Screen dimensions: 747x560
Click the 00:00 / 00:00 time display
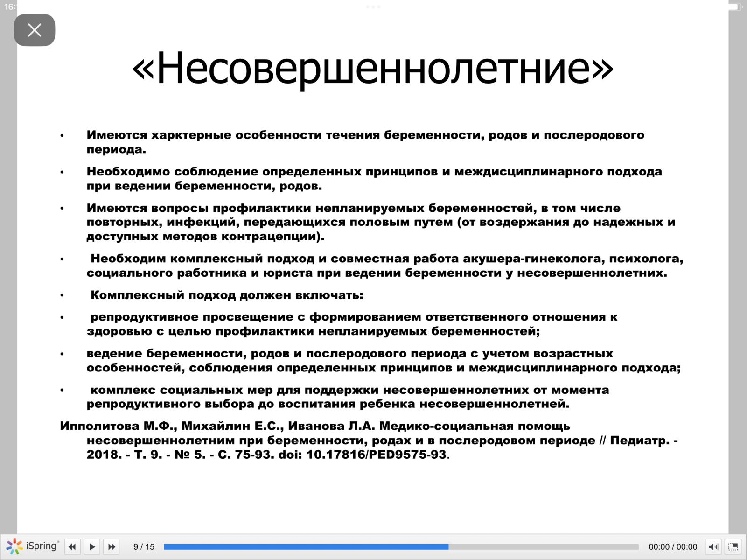673,546
